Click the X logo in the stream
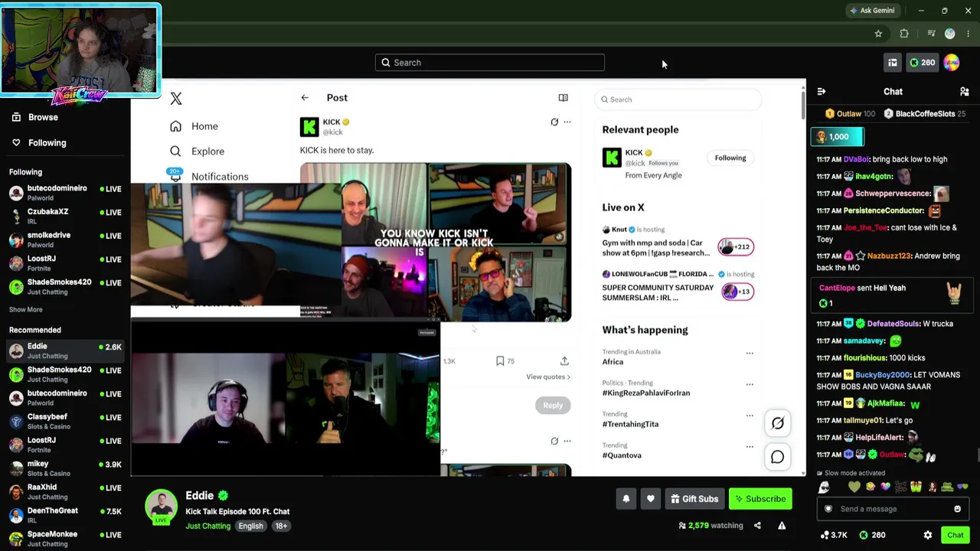 click(176, 99)
